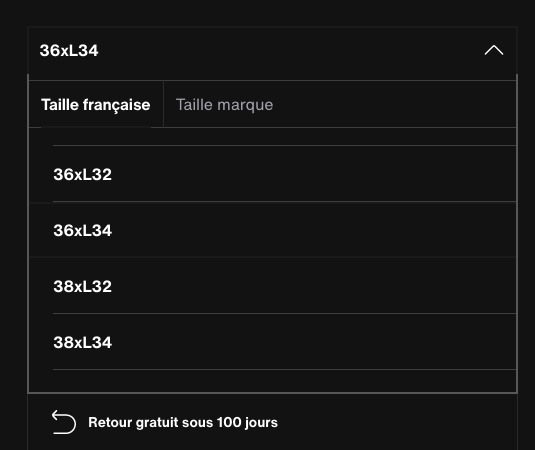The image size is (535, 450).
Task: Switch to the Taille française tab
Action: (x=96, y=104)
